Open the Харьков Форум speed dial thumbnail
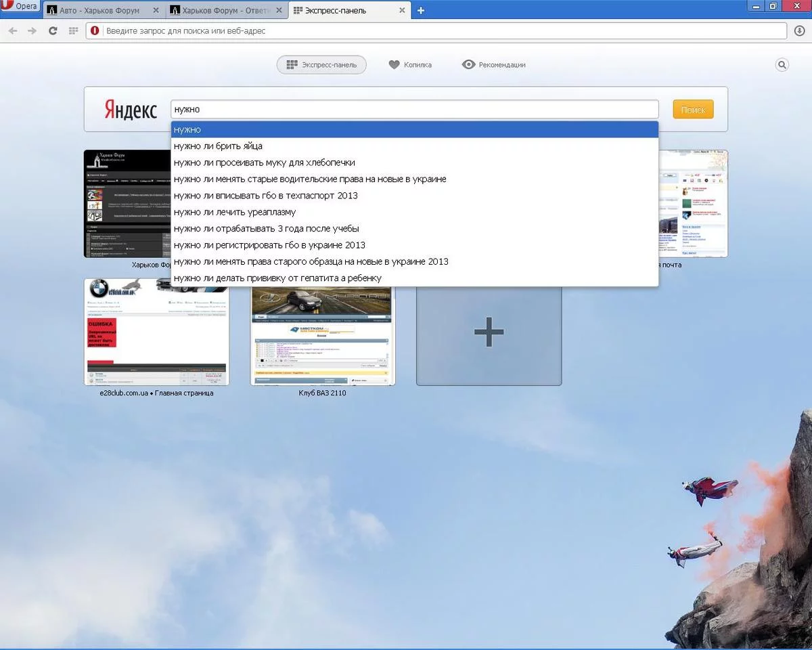The height and width of the screenshot is (650, 812). (x=127, y=204)
